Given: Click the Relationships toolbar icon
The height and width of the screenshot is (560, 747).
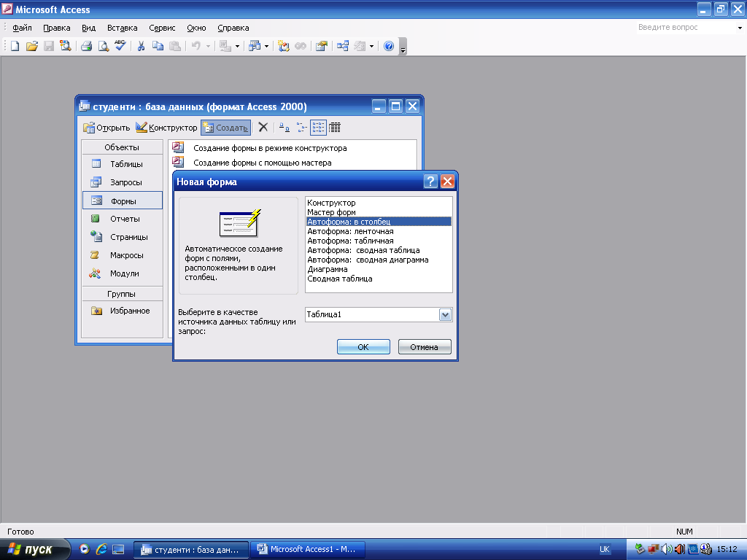Looking at the screenshot, I should (343, 46).
